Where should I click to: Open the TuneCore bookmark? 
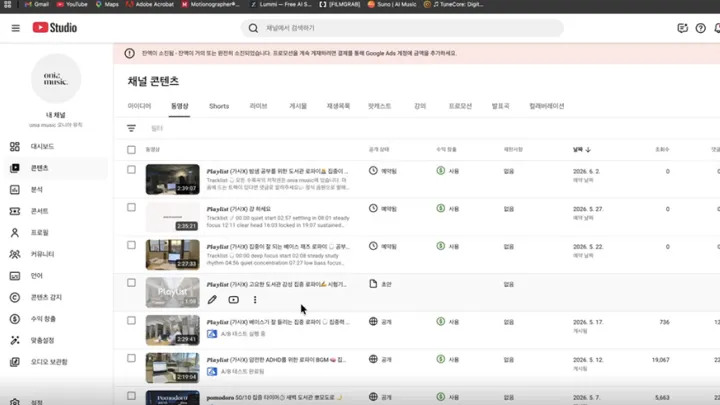453,4
